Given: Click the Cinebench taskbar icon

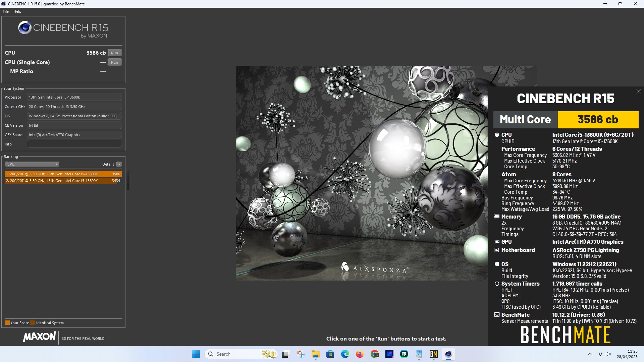Looking at the screenshot, I should [x=448, y=354].
